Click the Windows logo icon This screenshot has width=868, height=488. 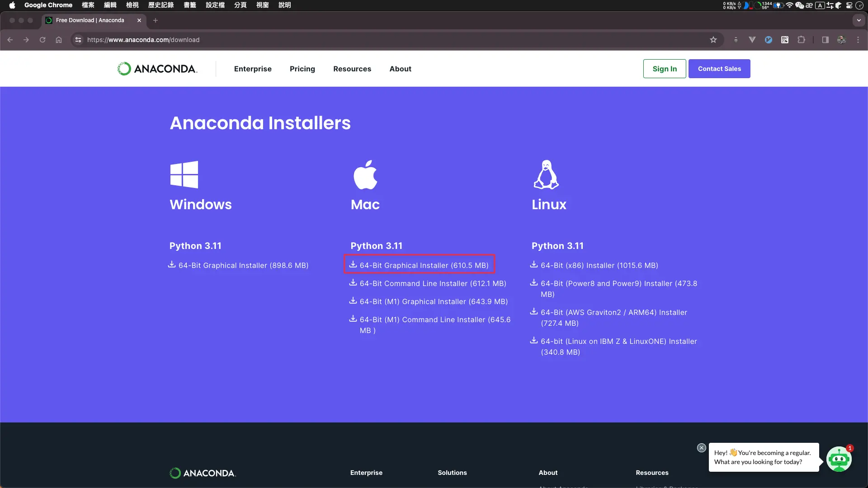click(184, 174)
